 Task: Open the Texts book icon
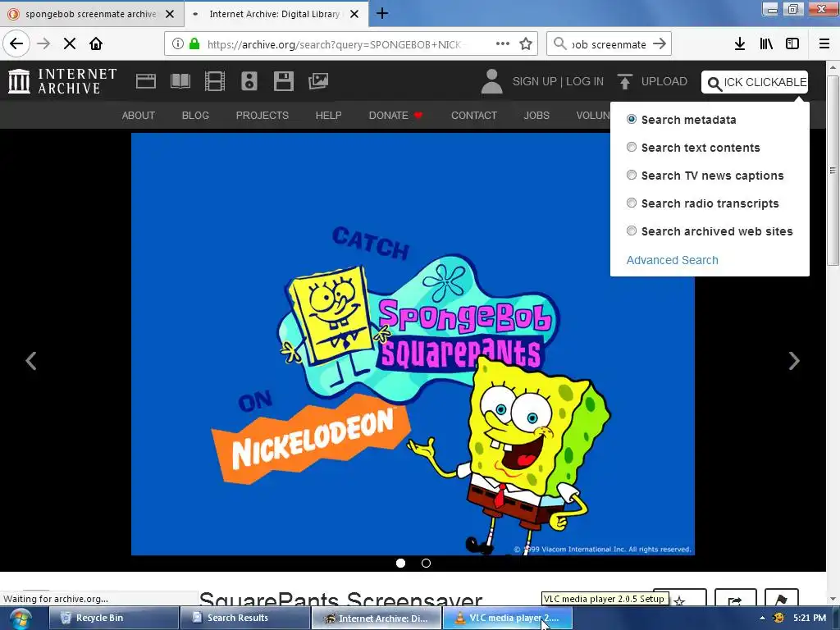click(180, 81)
